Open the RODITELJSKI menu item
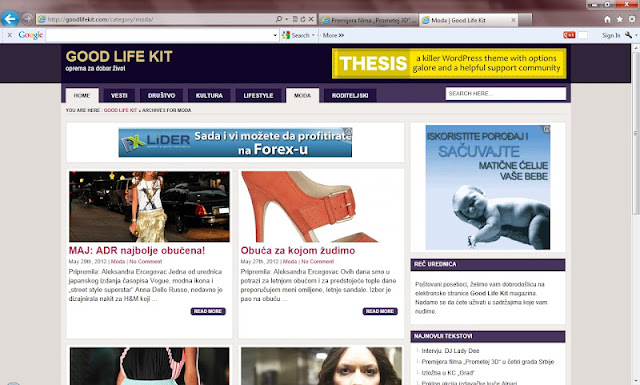The width and height of the screenshot is (640, 385). pos(350,96)
